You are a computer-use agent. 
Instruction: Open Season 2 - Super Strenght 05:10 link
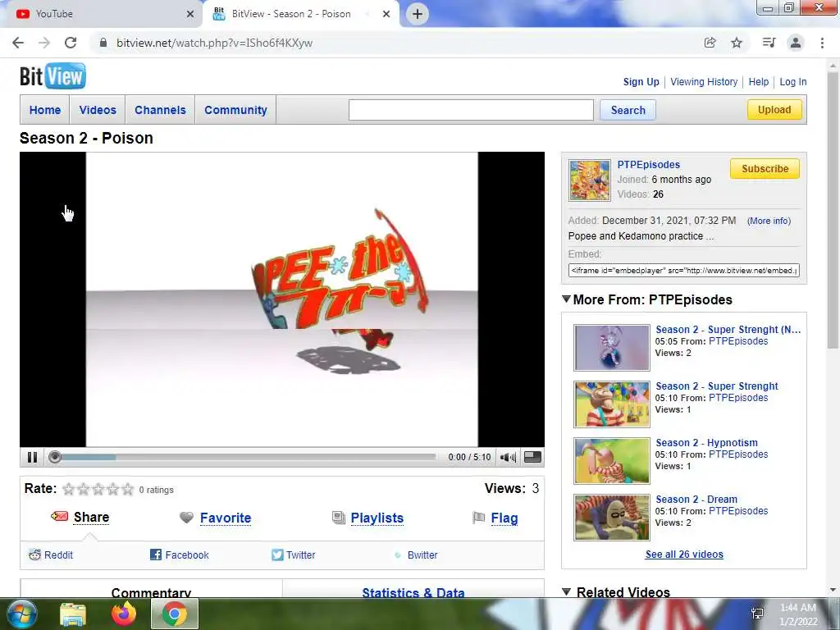pos(717,386)
